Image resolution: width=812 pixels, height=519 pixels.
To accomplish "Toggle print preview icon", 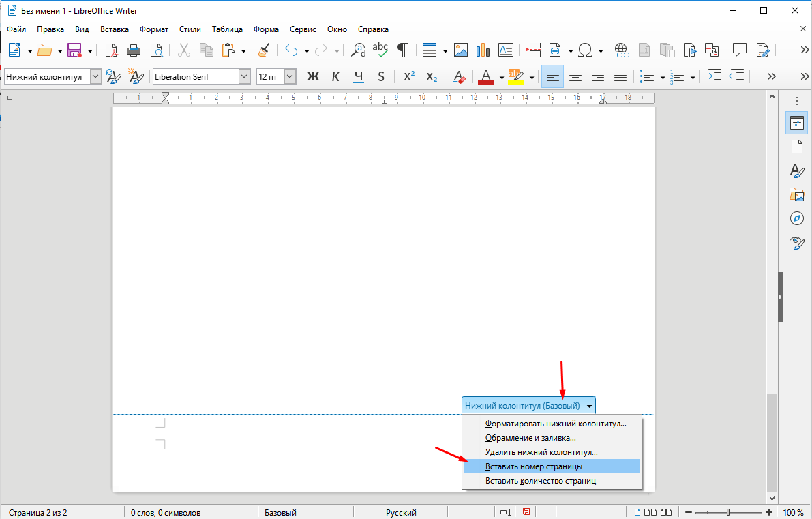I will [156, 50].
